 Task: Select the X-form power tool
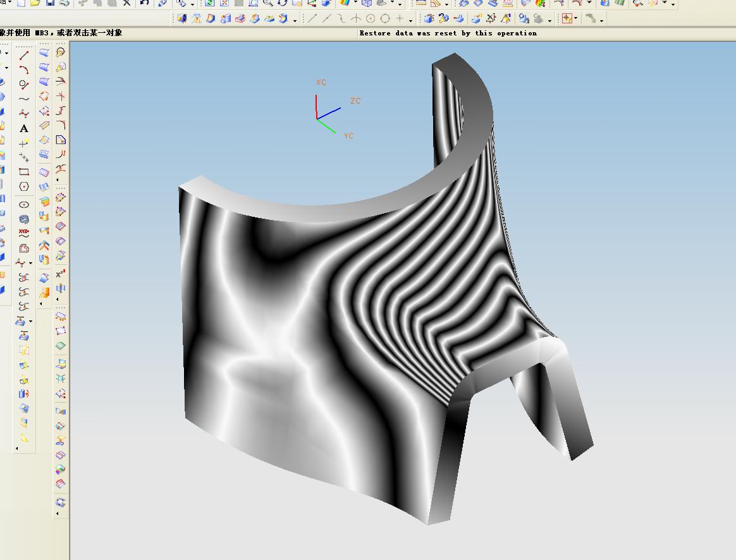61,274
